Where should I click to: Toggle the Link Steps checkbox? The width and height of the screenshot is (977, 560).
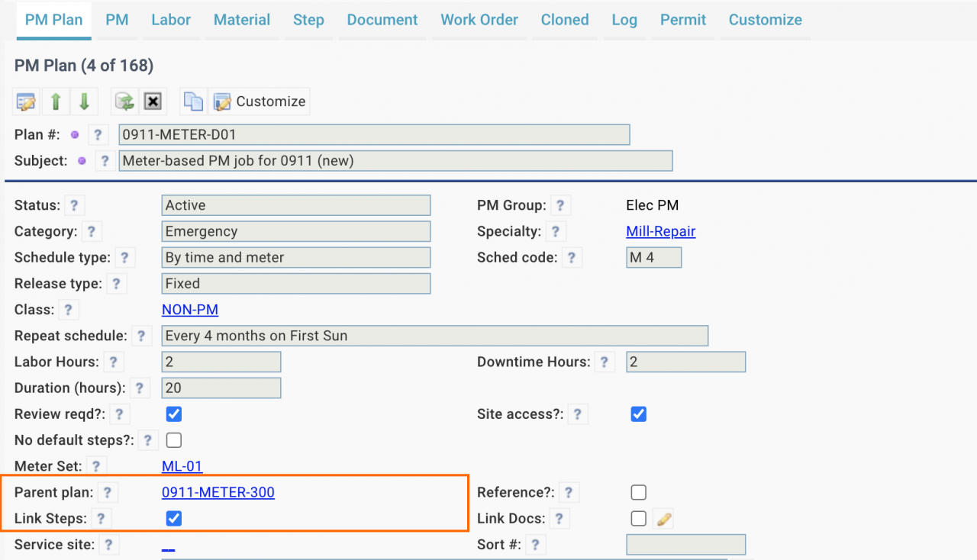(x=174, y=519)
